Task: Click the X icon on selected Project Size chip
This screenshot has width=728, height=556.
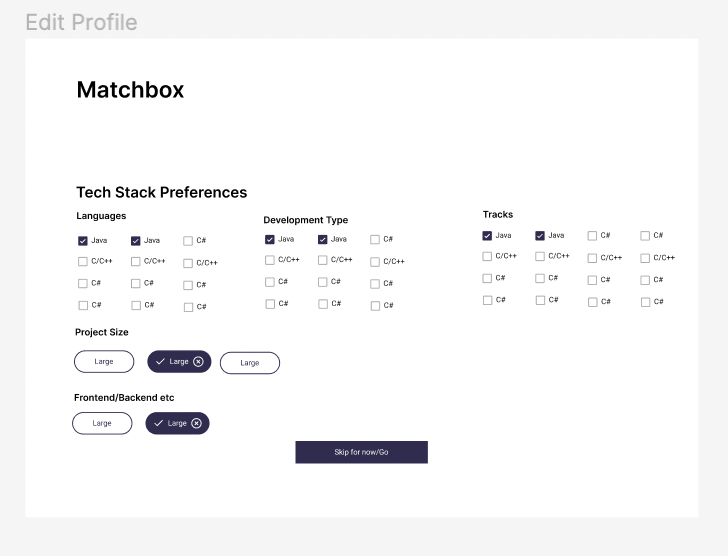Action: click(x=198, y=361)
